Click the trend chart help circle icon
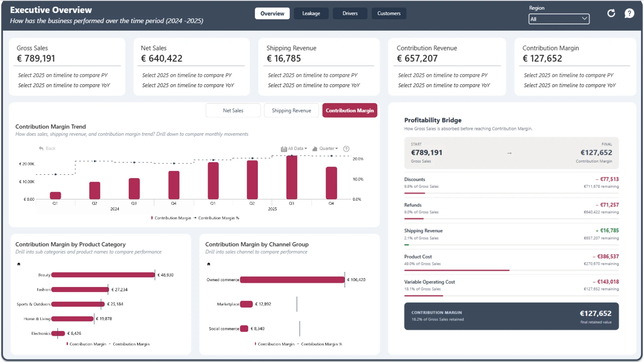644x362 pixels. 346,149
